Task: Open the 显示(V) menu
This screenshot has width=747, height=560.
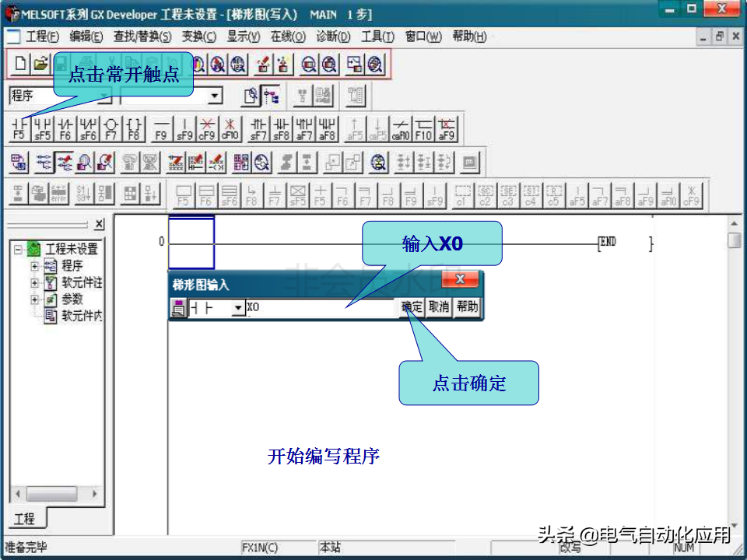Action: coord(243,37)
